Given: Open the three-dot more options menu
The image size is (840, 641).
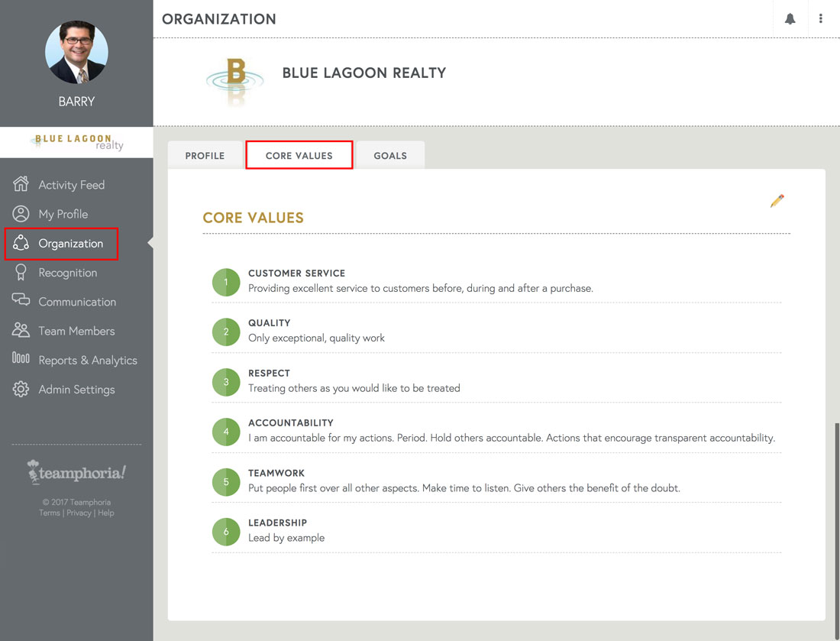Looking at the screenshot, I should 820,19.
